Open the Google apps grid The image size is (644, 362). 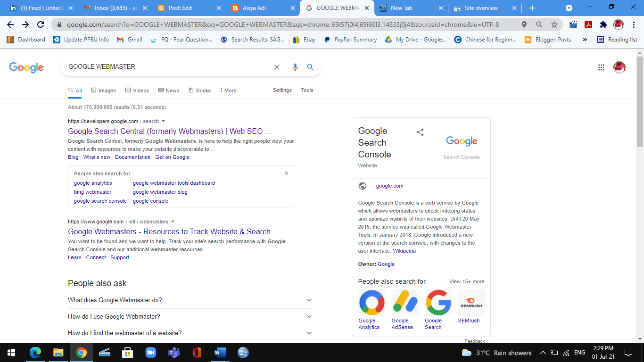(601, 67)
